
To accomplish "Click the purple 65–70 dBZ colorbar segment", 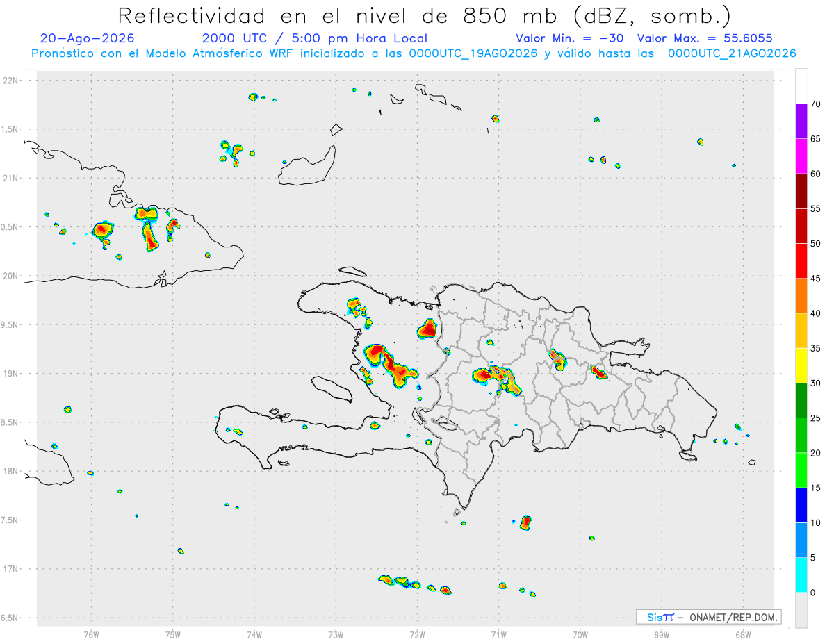I will pos(801,122).
